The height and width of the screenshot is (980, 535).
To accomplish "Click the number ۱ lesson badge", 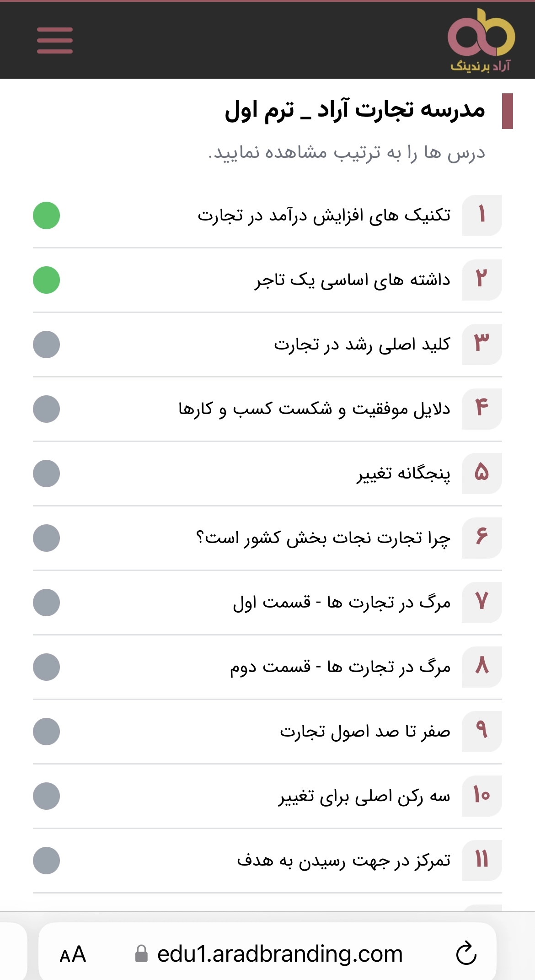I will pyautogui.click(x=481, y=215).
